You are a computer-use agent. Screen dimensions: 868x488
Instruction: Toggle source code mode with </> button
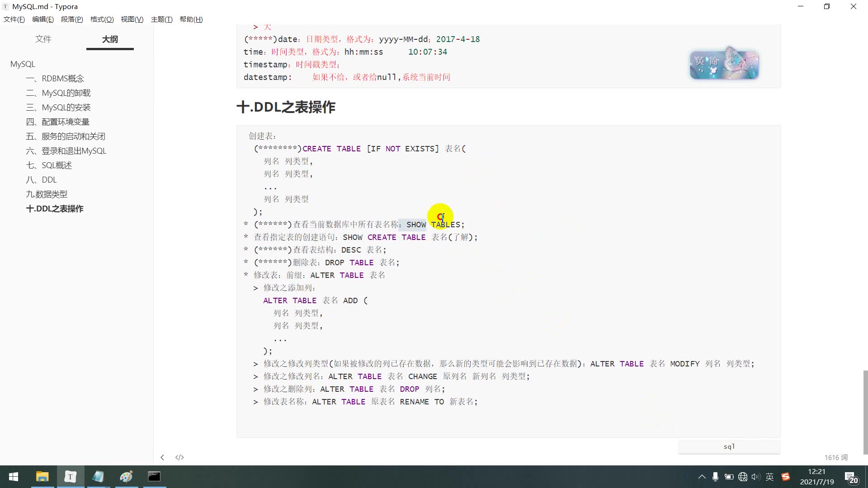179,457
